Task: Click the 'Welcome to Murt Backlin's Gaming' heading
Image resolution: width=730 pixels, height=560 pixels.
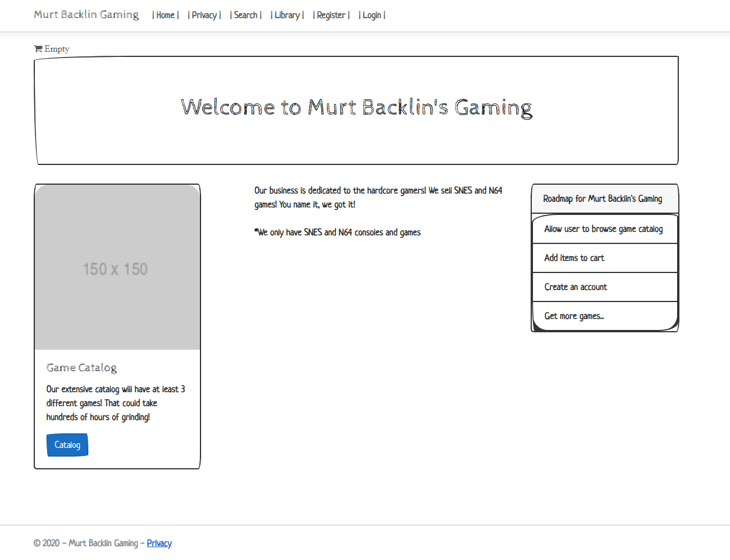Action: point(356,108)
